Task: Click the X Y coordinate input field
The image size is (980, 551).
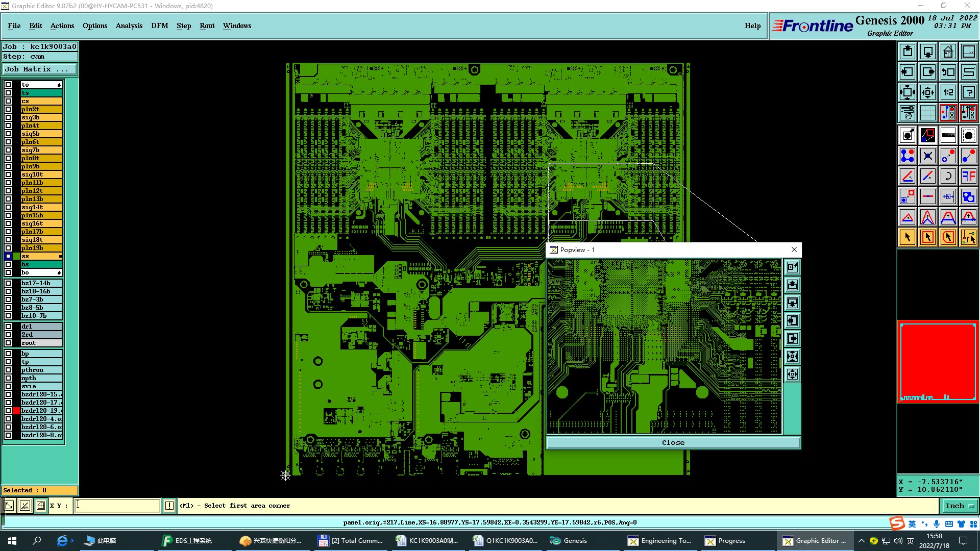Action: [x=117, y=506]
